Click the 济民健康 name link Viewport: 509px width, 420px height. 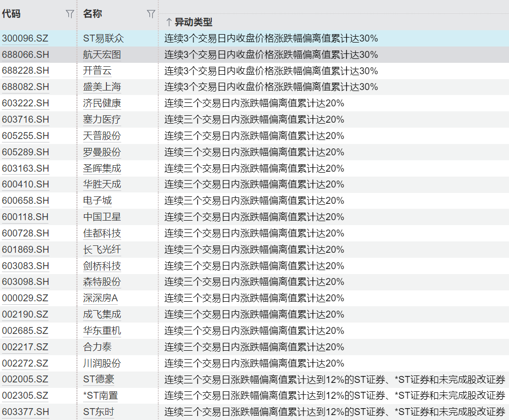click(x=102, y=103)
